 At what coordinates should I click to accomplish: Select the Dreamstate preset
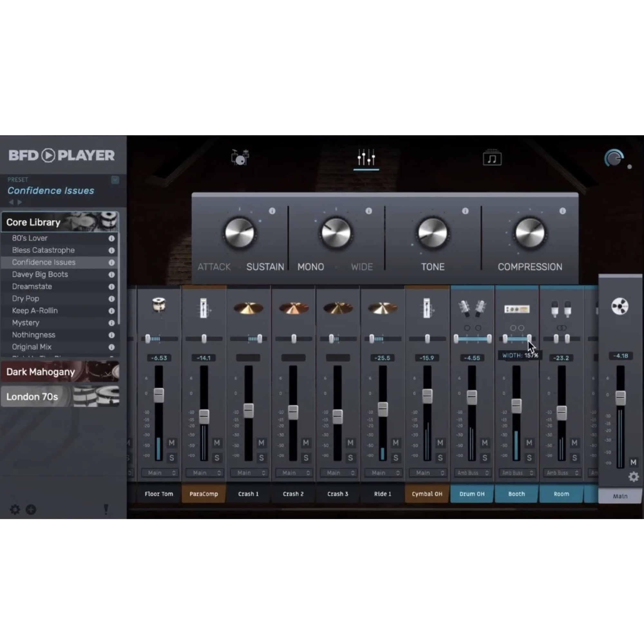pos(32,286)
